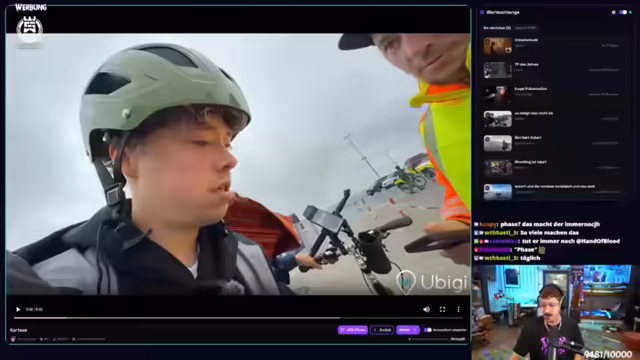Open queue settings via the gear icon

point(613,12)
